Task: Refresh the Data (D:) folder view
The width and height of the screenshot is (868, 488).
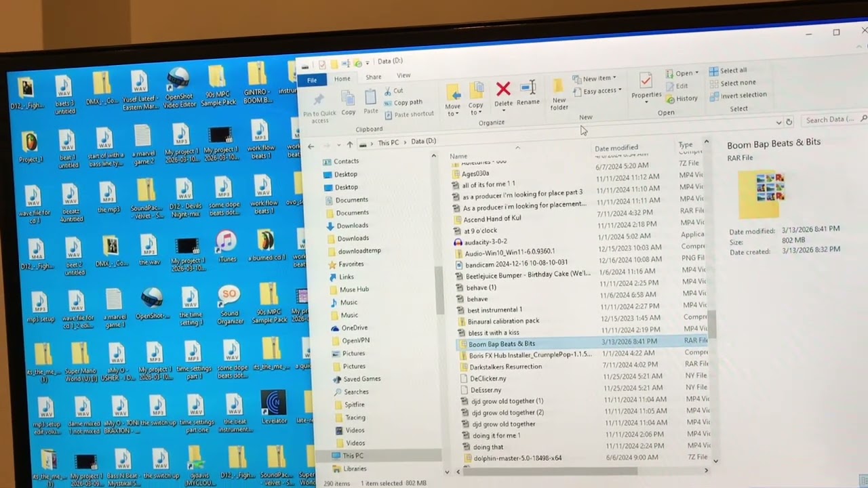Action: tap(789, 122)
